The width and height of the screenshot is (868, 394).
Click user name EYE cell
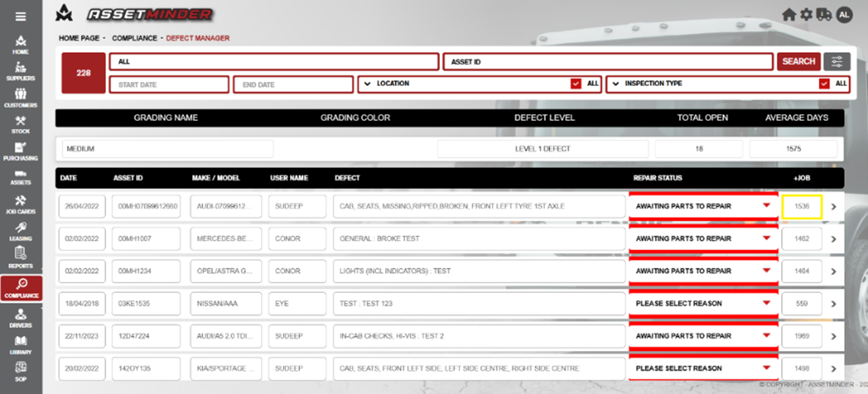[298, 304]
